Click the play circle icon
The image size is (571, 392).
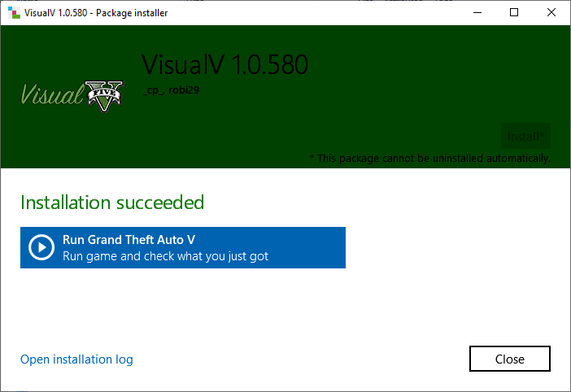point(41,247)
